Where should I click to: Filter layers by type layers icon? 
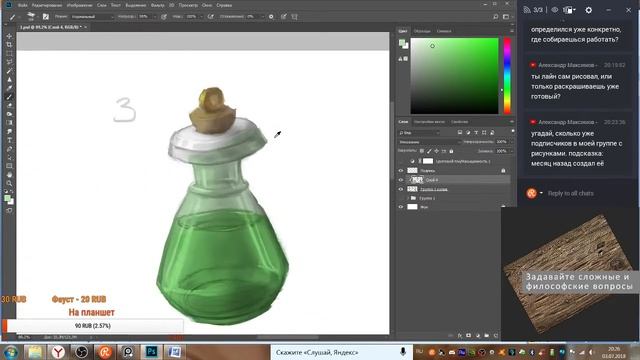click(x=476, y=133)
